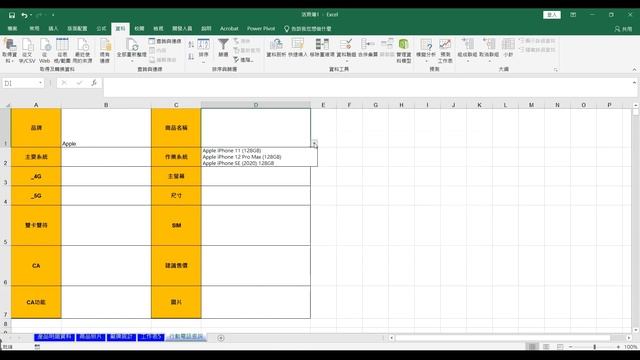Open the Developer (開發人員) tab
The image size is (640, 360).
click(x=182, y=29)
